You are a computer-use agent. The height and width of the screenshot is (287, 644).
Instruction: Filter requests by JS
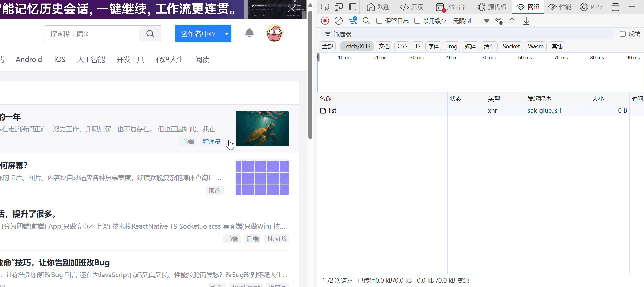(418, 46)
